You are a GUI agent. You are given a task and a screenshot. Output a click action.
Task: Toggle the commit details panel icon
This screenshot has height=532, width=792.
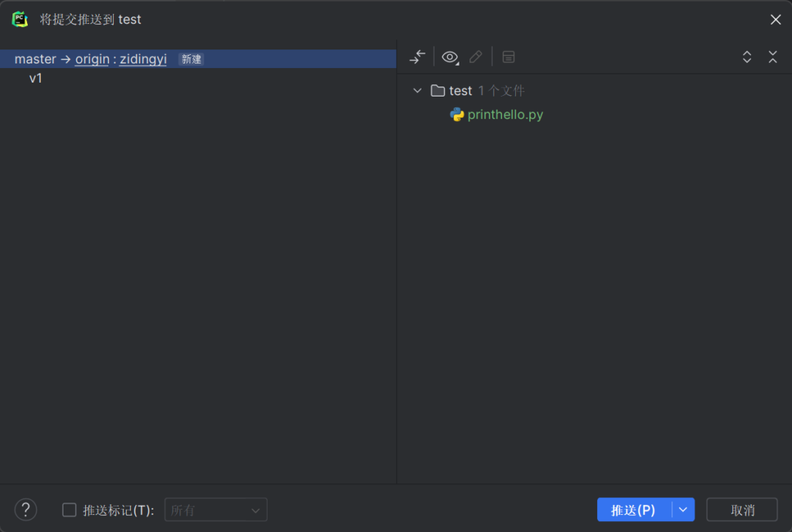click(508, 57)
